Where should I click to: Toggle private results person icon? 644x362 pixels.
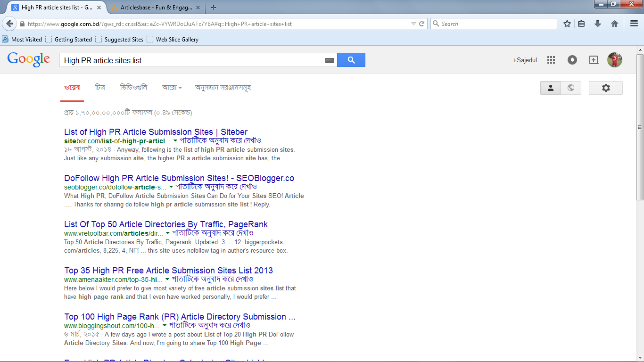point(551,88)
